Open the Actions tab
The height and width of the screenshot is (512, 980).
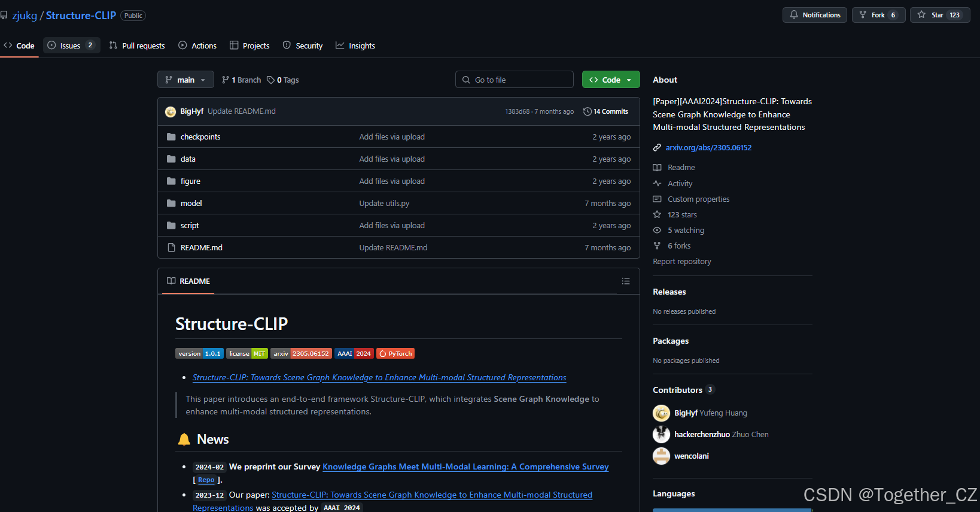[197, 46]
